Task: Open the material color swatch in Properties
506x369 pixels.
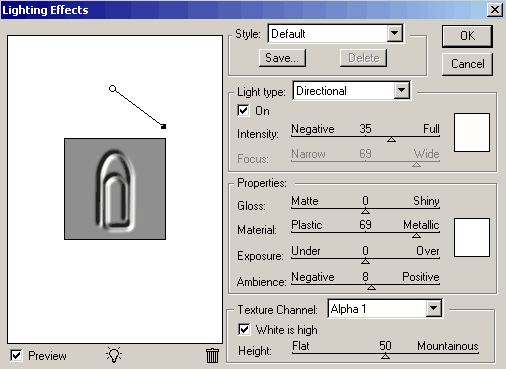Action: pos(472,238)
